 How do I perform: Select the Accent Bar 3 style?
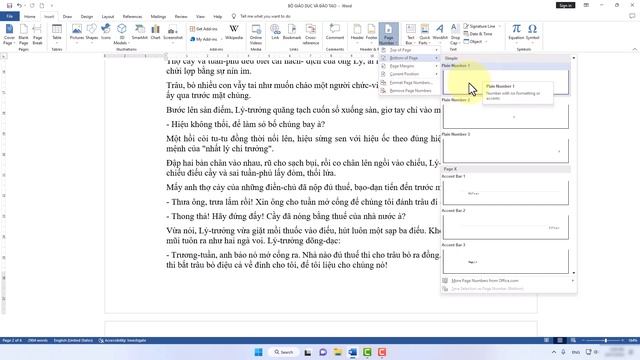coord(505,261)
